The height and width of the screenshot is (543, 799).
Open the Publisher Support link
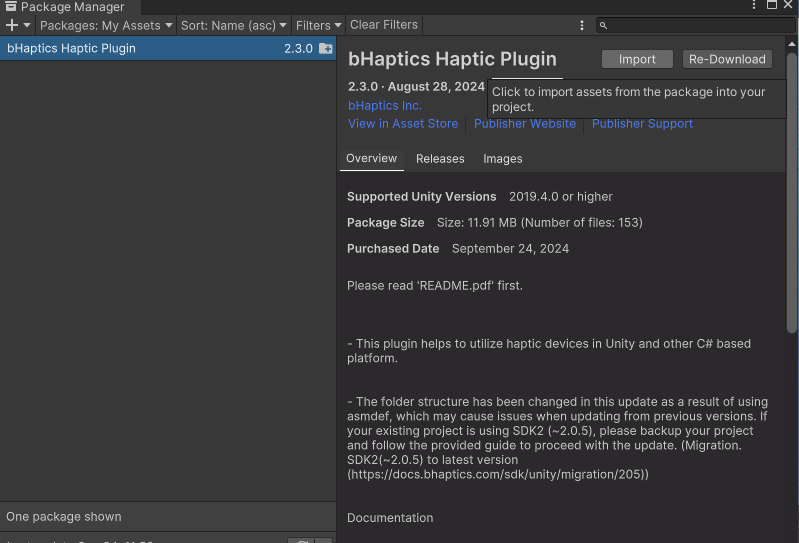[x=642, y=124]
